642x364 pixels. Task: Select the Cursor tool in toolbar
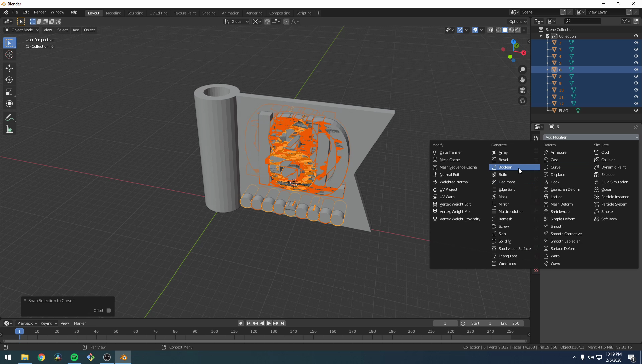coord(9,55)
